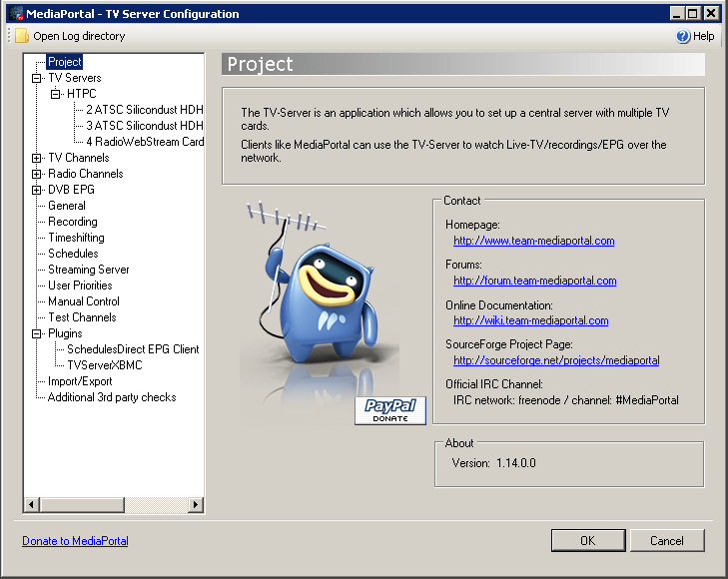Open the team-mediaportal.com homepage link
Screen dimensions: 728x579
pos(534,241)
